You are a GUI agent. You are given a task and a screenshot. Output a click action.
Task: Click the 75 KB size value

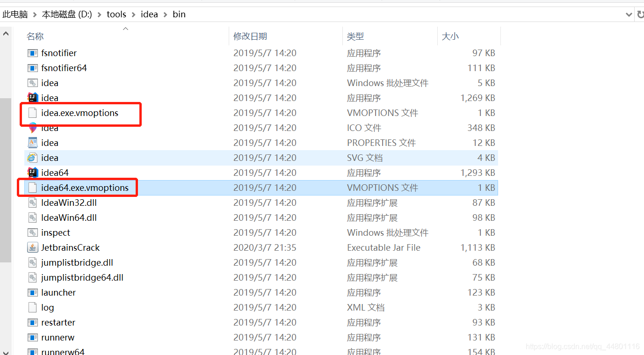point(484,277)
